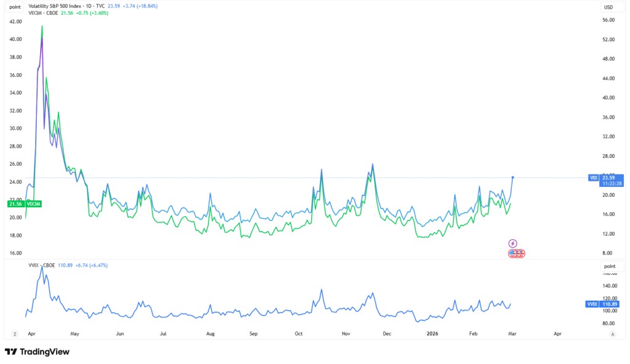The height and width of the screenshot is (364, 630).
Task: Click the TradingView logo
Action: 37,352
